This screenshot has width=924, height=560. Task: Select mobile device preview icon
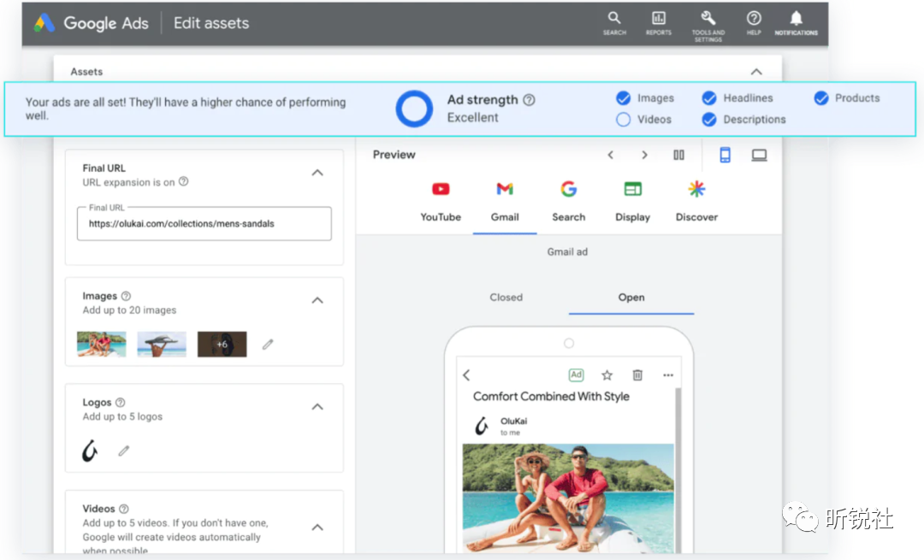[x=725, y=155]
